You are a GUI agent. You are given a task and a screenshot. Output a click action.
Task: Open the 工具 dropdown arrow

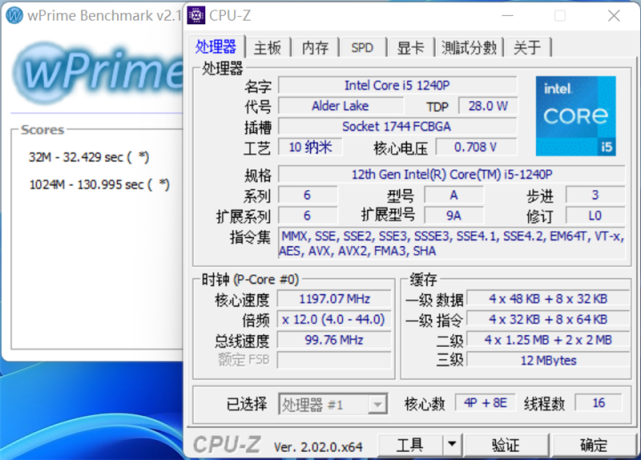pyautogui.click(x=452, y=444)
